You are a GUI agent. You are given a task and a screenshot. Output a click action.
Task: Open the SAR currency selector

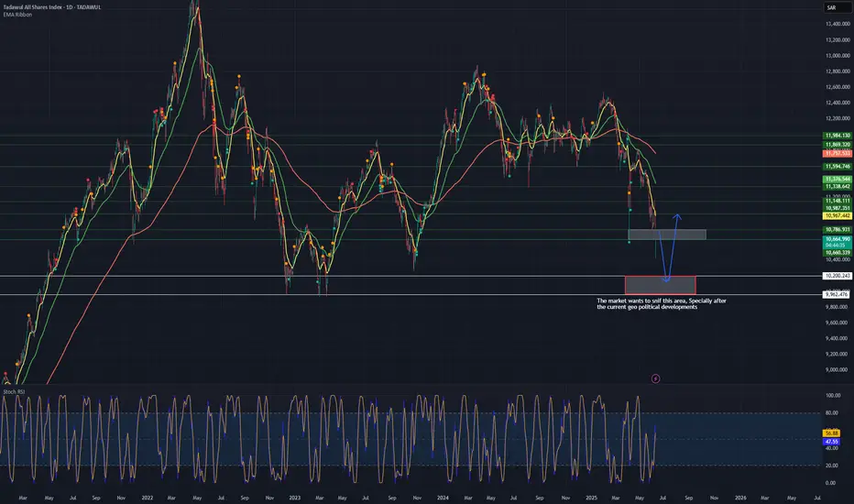pyautogui.click(x=838, y=7)
